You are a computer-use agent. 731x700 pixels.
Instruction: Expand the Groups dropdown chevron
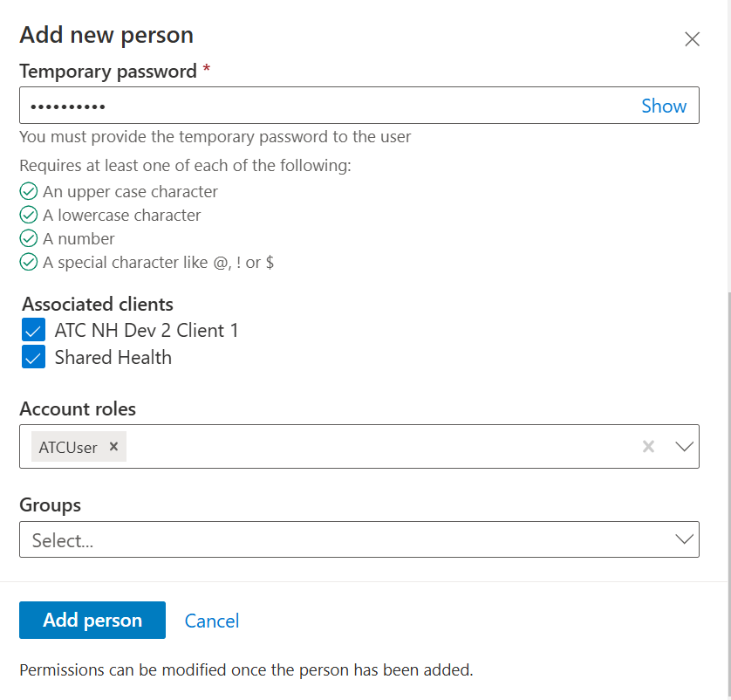pyautogui.click(x=684, y=539)
